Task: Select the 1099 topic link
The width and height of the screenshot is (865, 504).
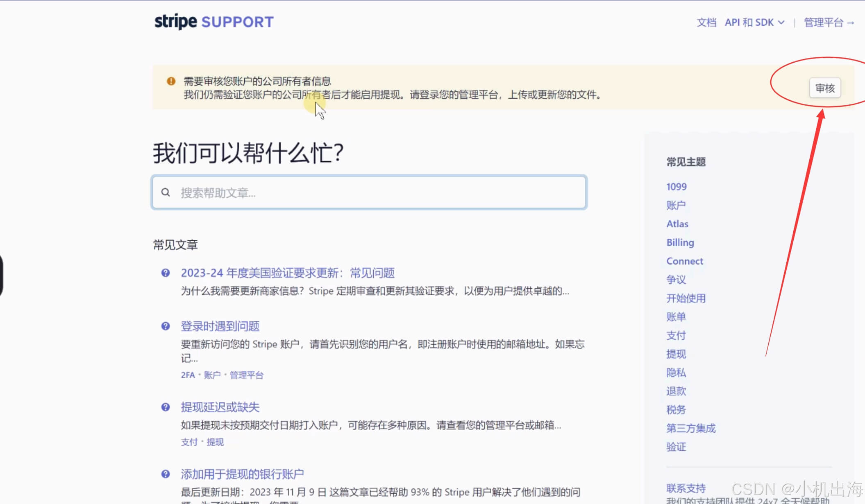Action: [x=676, y=187]
